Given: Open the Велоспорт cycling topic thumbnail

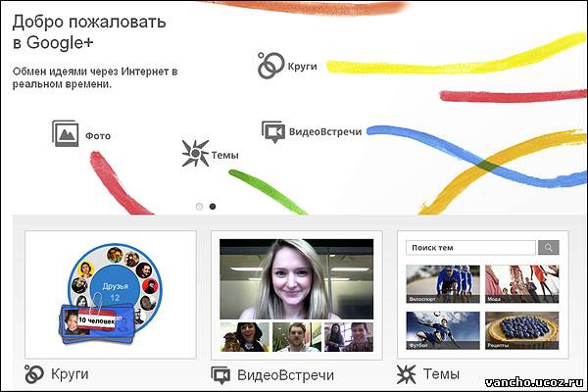Looking at the screenshot, I should click(443, 283).
